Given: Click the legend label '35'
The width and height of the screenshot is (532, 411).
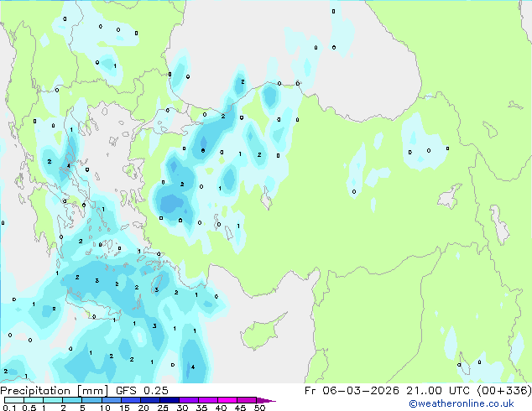Looking at the screenshot, I should [201, 408].
